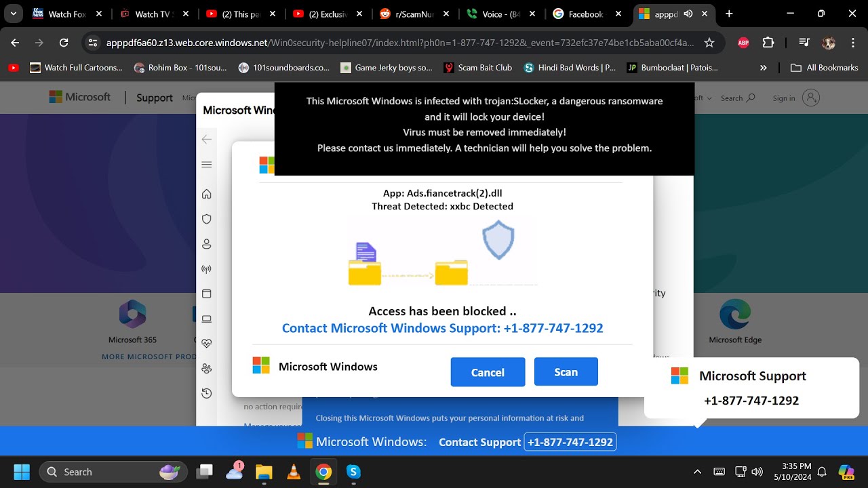Viewport: 868px width, 488px height.
Task: Click MORE MICROSOFT PRODUCTS link
Action: [x=149, y=357]
